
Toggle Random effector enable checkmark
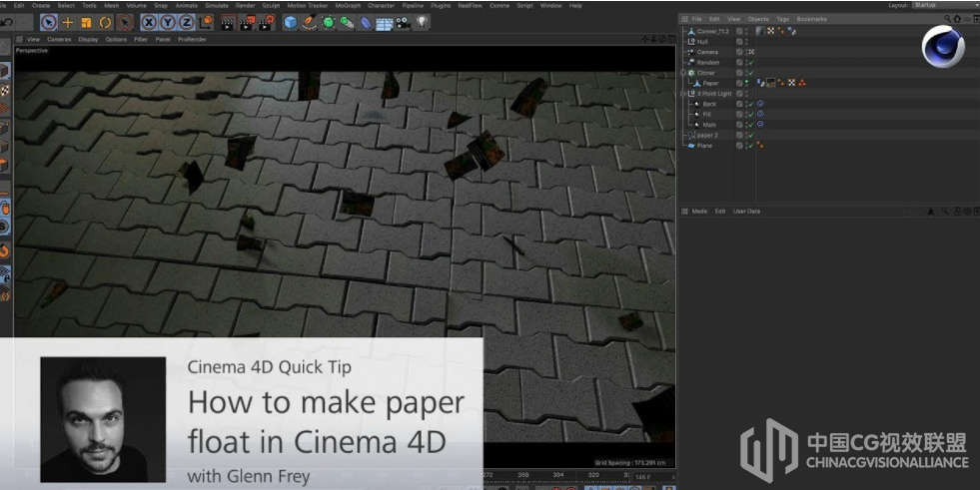[750, 63]
